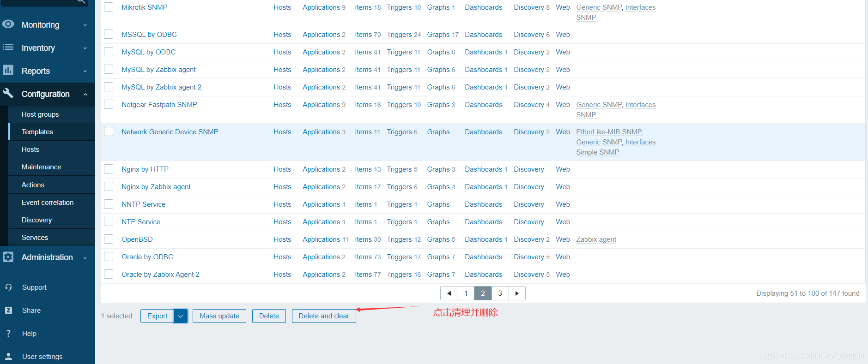Select the MySQL by ODBC row checkbox
The image size is (868, 364).
109,52
